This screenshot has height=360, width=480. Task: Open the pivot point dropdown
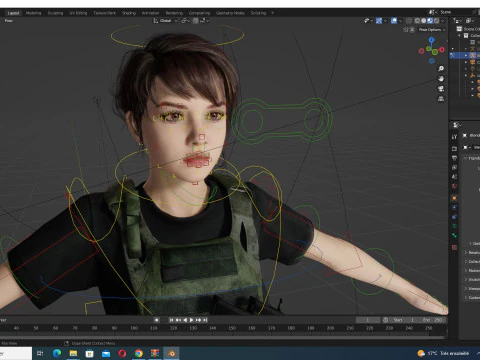click(185, 21)
